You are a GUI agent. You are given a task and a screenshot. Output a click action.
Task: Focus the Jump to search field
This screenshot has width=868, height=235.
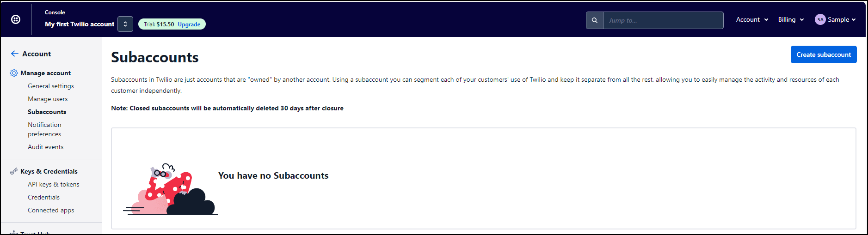663,20
